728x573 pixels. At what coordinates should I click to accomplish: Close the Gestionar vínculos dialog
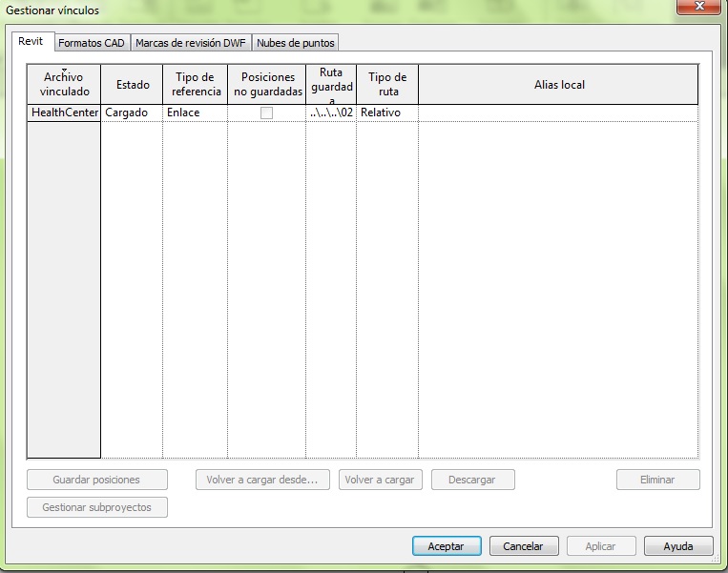[701, 8]
